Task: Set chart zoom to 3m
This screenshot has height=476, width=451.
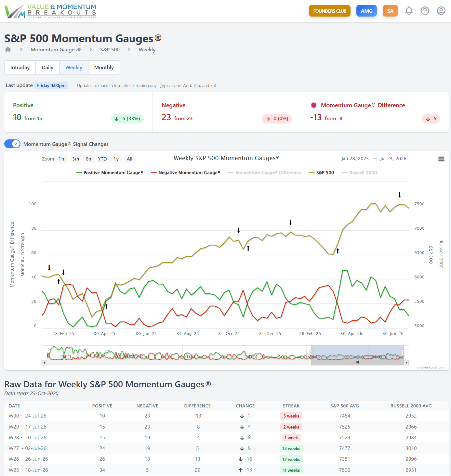Action: click(76, 159)
